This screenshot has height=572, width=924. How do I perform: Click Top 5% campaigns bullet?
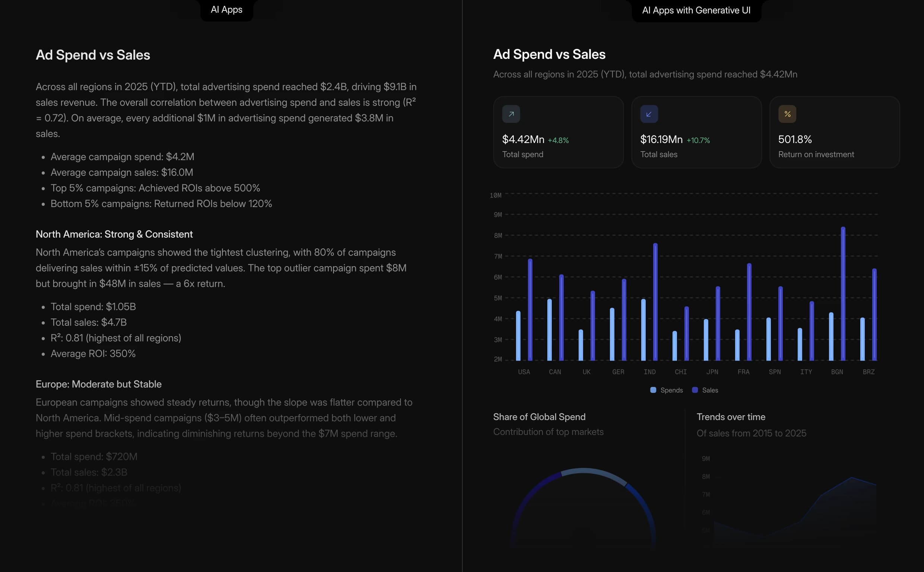coord(155,188)
